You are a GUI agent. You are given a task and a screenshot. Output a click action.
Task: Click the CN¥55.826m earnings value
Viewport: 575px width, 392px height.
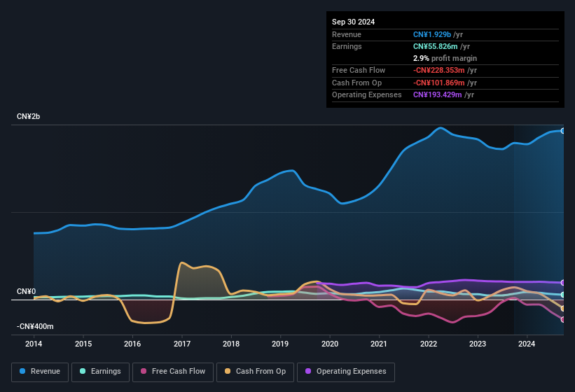(436, 46)
